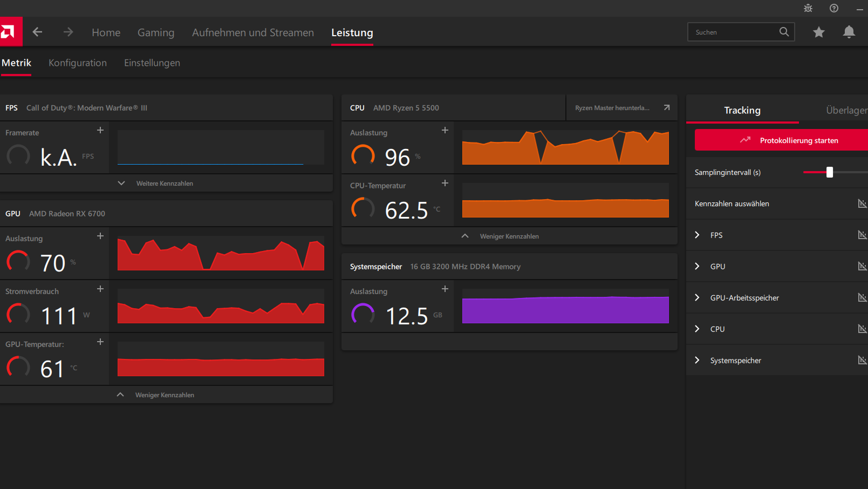Click the plus beside Stromverbrauch
868x489 pixels.
(x=100, y=289)
